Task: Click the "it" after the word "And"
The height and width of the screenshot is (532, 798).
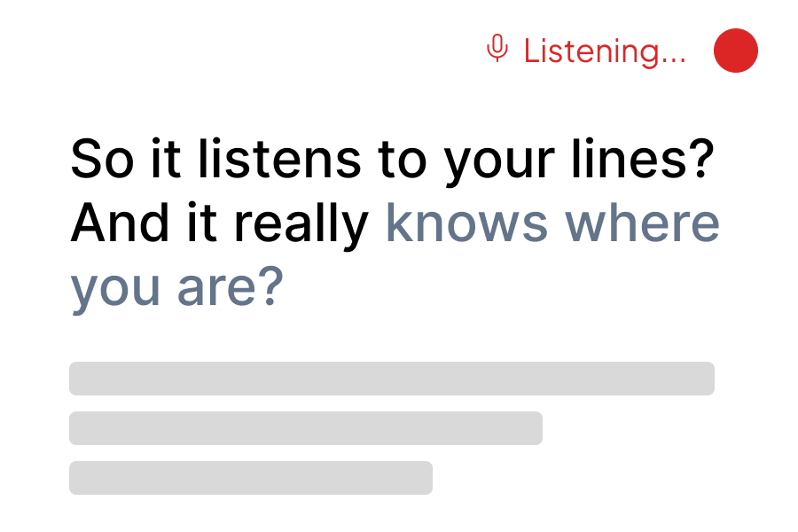Action: 202,223
